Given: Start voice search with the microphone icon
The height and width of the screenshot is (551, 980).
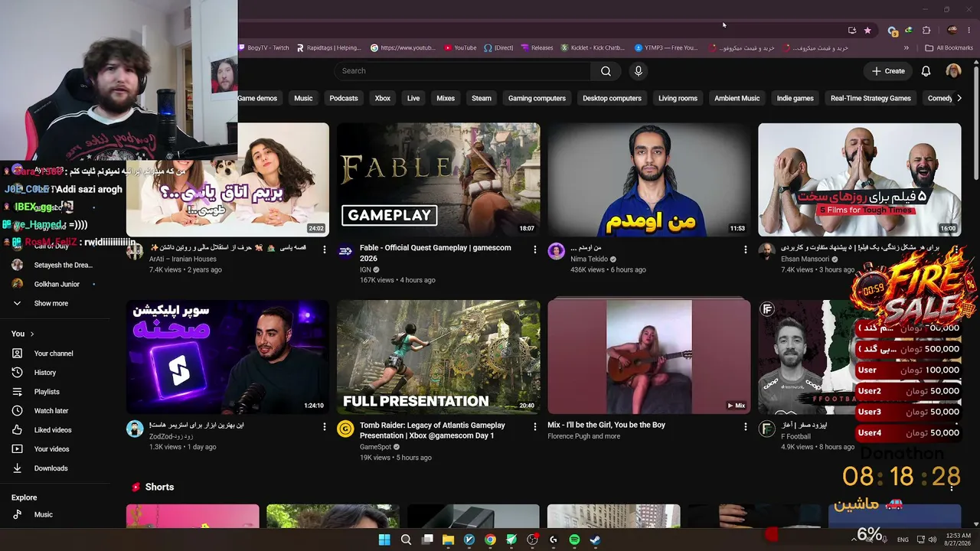Looking at the screenshot, I should (639, 71).
